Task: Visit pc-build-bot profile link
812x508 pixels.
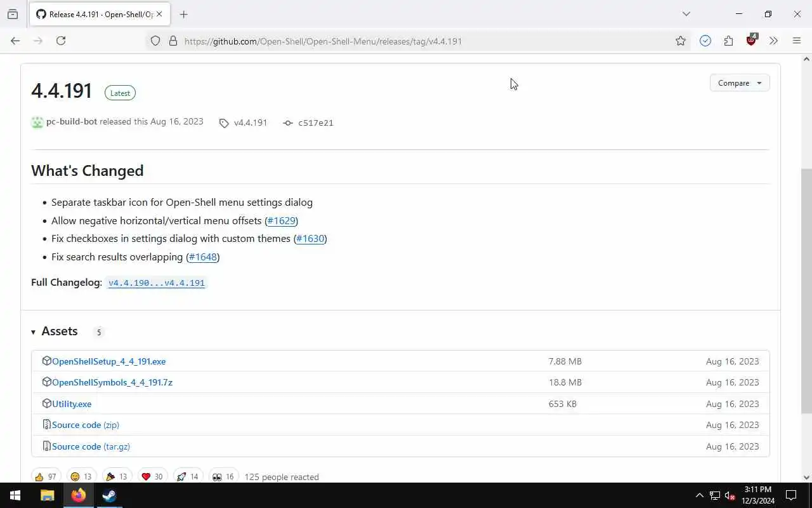Action: click(x=72, y=121)
